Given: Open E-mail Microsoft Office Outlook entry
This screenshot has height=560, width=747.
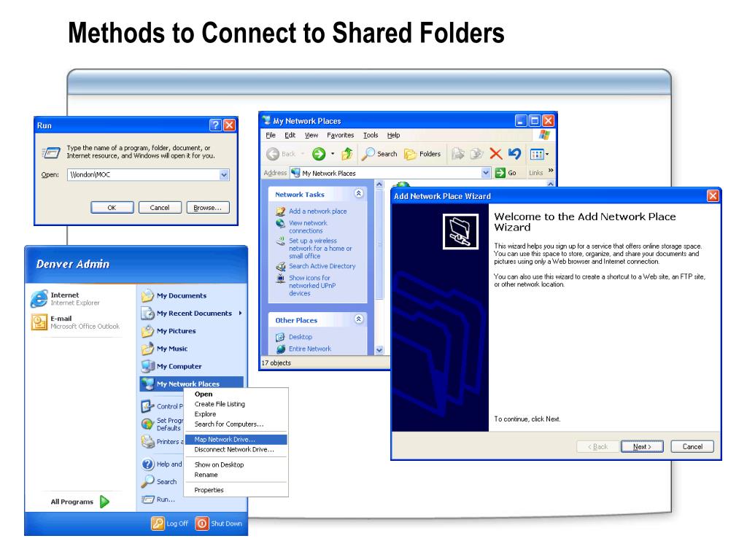Looking at the screenshot, I should pos(76,322).
